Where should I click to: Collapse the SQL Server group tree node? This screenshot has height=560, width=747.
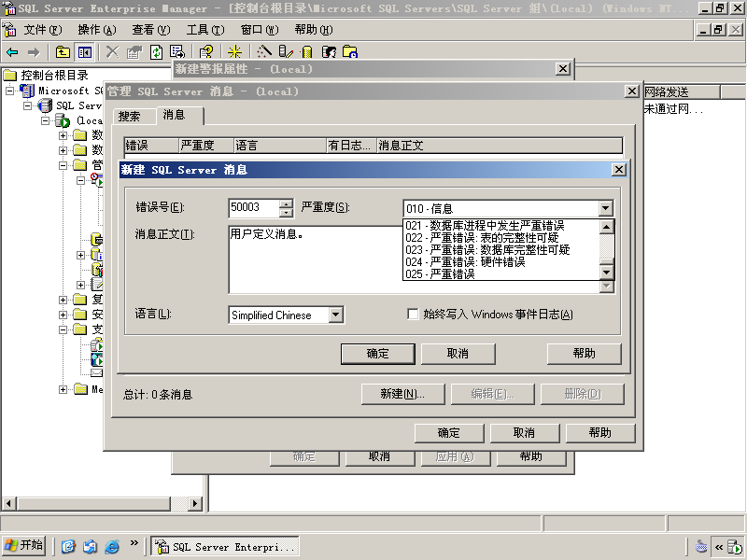pos(28,105)
